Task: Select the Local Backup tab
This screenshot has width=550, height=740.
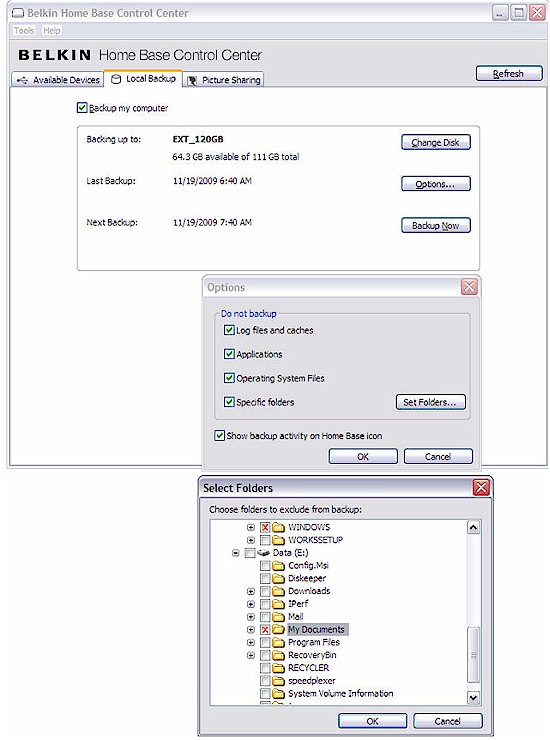Action: click(143, 79)
